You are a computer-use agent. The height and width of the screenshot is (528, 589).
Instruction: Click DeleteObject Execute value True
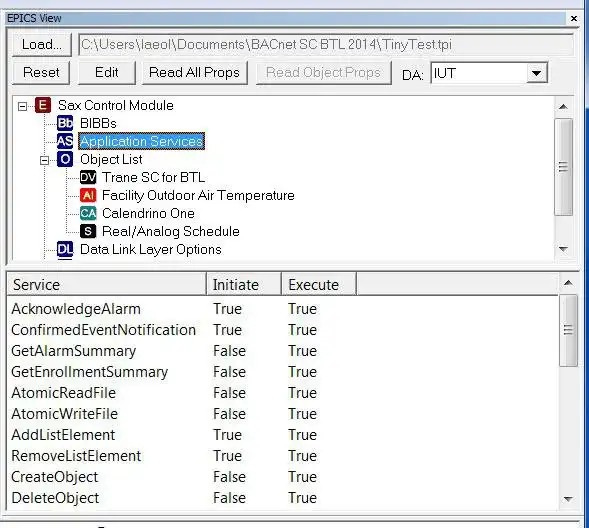[302, 498]
